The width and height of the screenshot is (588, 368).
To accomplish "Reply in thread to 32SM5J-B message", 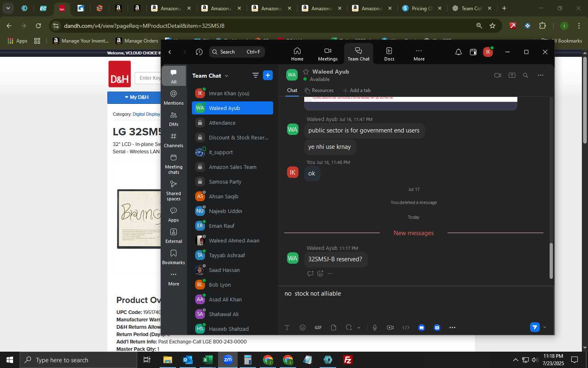I will [310, 274].
